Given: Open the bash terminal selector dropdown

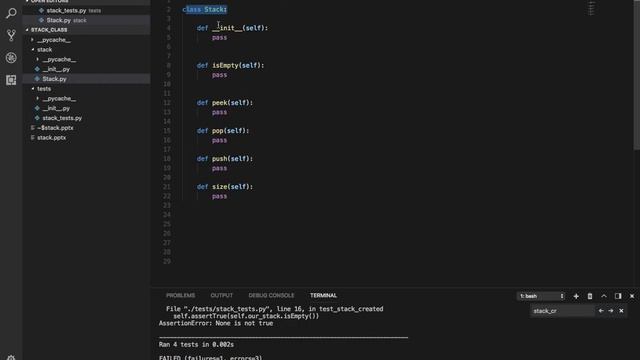Looking at the screenshot, I should pyautogui.click(x=541, y=296).
